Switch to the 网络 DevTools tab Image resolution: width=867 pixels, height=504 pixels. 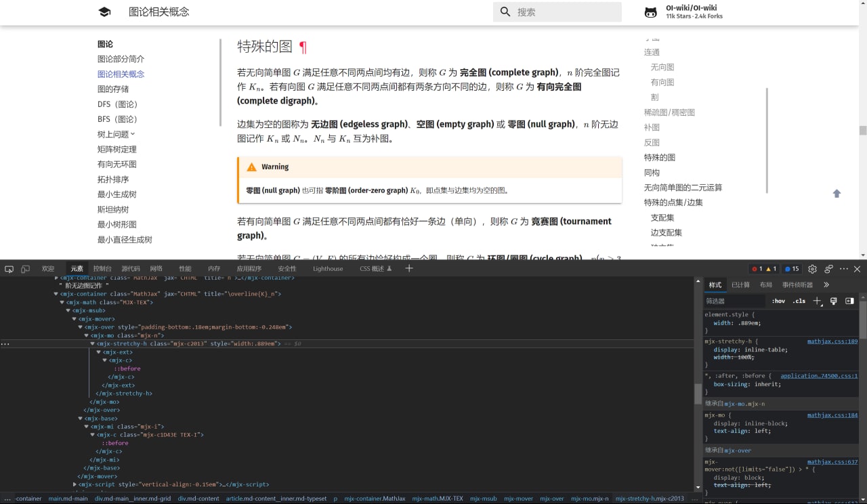(x=156, y=268)
